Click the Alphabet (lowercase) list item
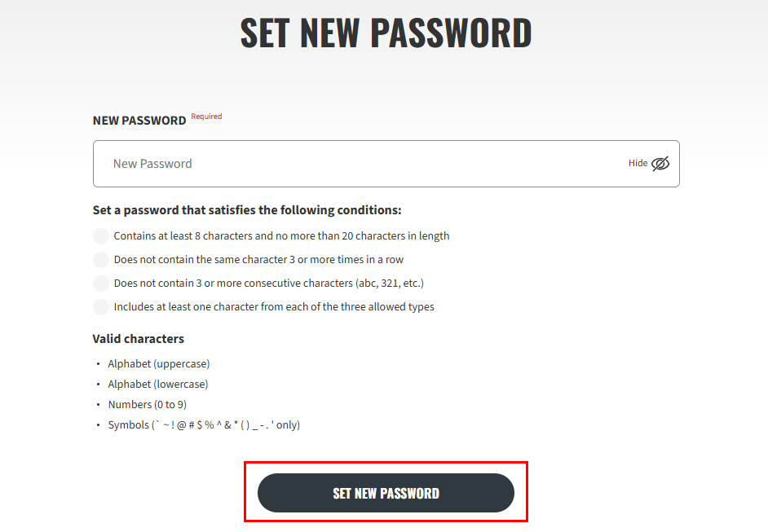Image resolution: width=768 pixels, height=532 pixels. (x=157, y=385)
